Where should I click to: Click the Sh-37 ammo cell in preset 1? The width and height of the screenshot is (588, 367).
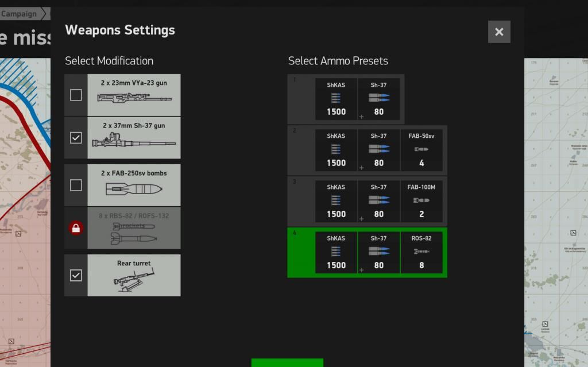tap(378, 99)
